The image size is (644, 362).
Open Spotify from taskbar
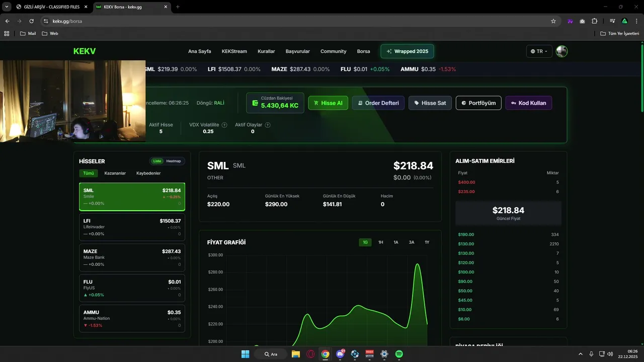pos(399,354)
